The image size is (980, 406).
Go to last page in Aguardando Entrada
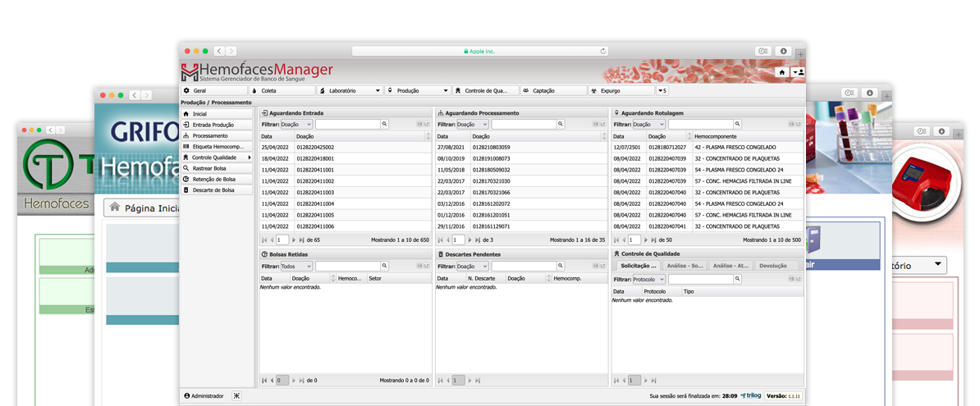point(302,239)
